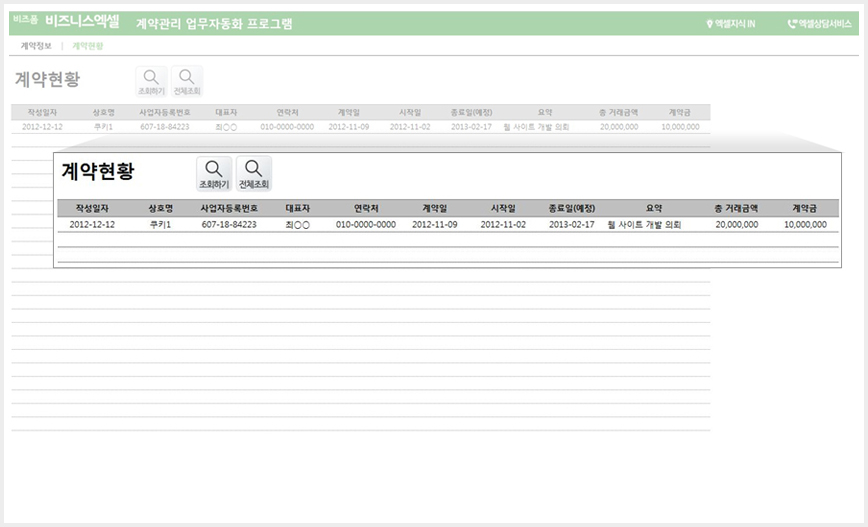Select the 계약일 column header in the callout
Viewport: 868px width, 527px height.
pos(435,208)
